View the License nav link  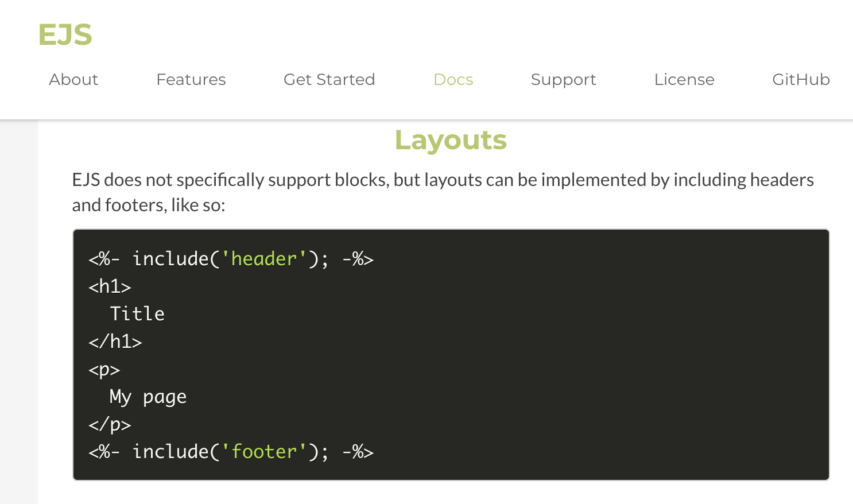click(684, 79)
